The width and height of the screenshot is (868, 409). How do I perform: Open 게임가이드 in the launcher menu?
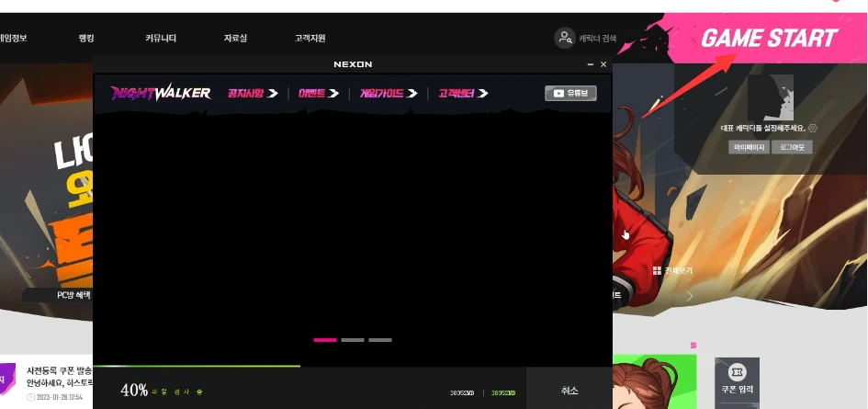pyautogui.click(x=389, y=93)
